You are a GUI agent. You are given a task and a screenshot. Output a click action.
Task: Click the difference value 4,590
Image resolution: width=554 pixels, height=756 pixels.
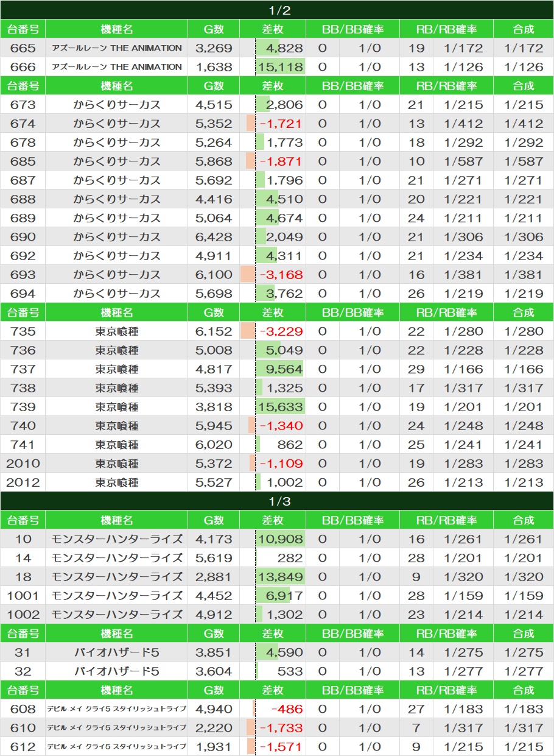[x=284, y=652]
